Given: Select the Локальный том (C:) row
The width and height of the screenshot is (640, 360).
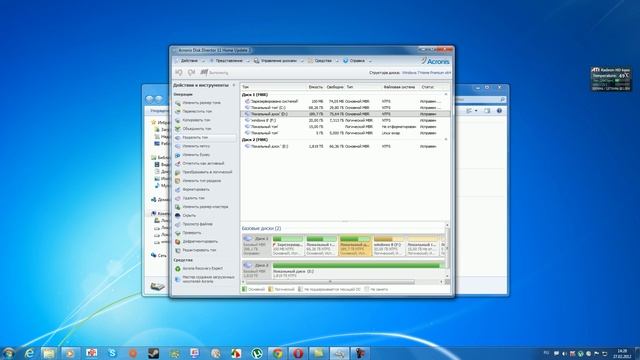Looking at the screenshot, I should 345,108.
